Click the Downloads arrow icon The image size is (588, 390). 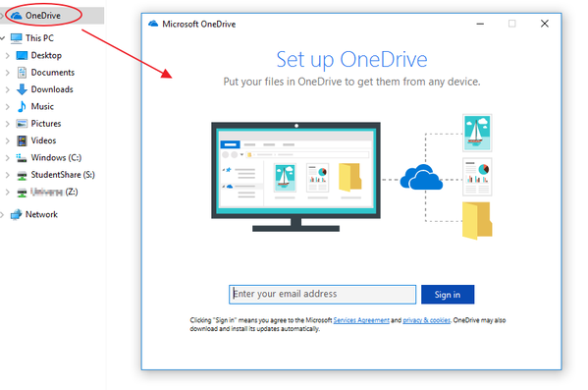click(x=22, y=89)
